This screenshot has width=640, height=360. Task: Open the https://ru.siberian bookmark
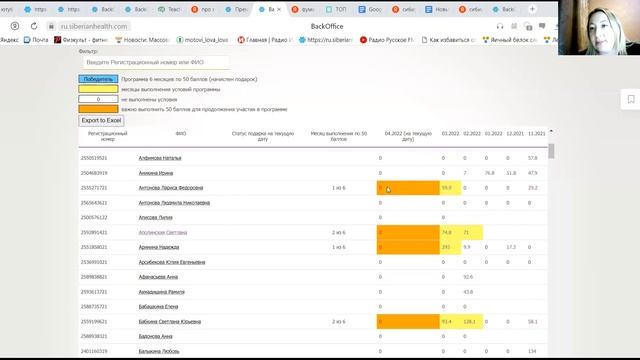coord(326,40)
